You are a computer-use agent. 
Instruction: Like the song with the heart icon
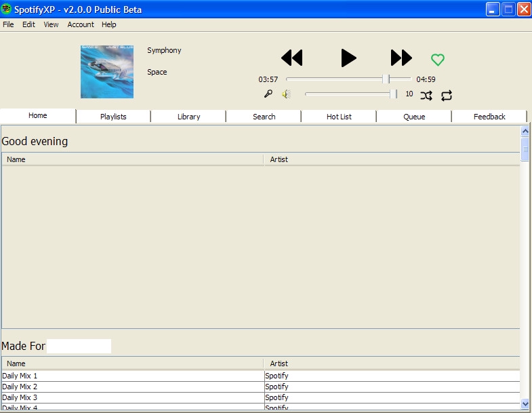(438, 60)
